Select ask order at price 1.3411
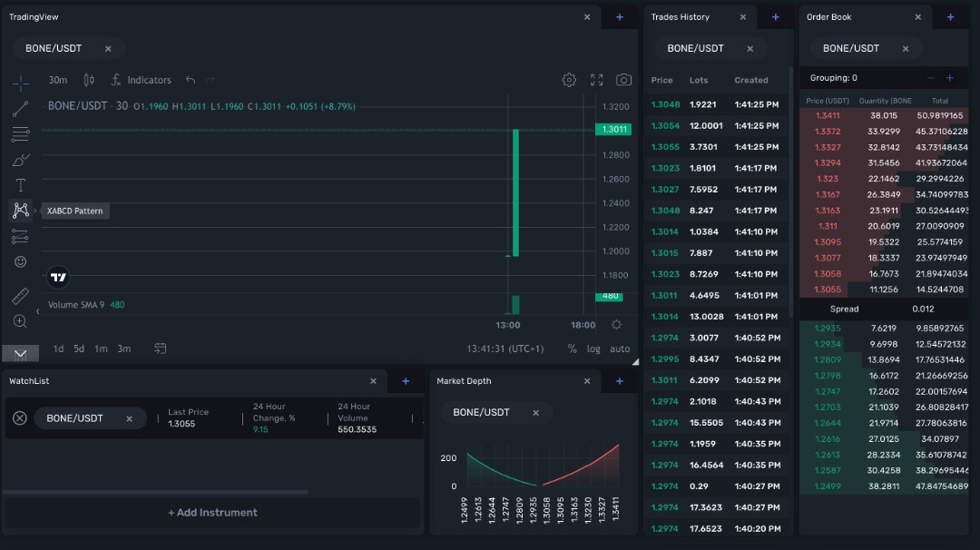This screenshot has height=550, width=980. pyautogui.click(x=884, y=115)
